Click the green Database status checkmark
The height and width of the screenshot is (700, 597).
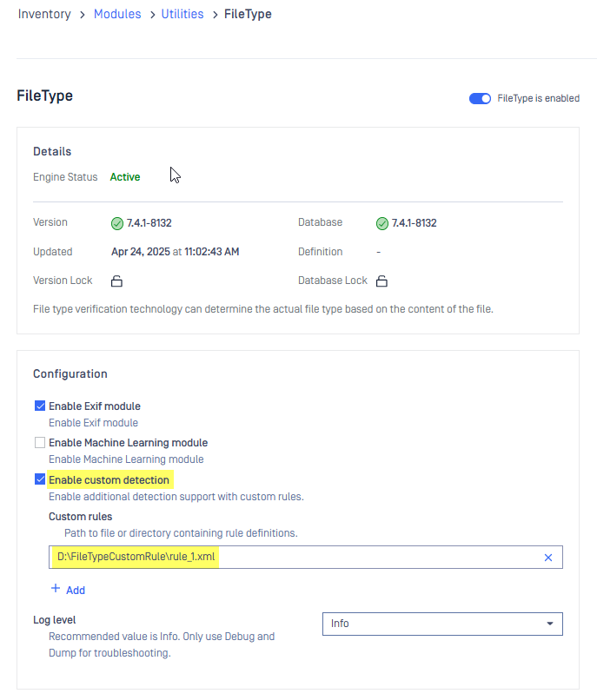click(382, 223)
